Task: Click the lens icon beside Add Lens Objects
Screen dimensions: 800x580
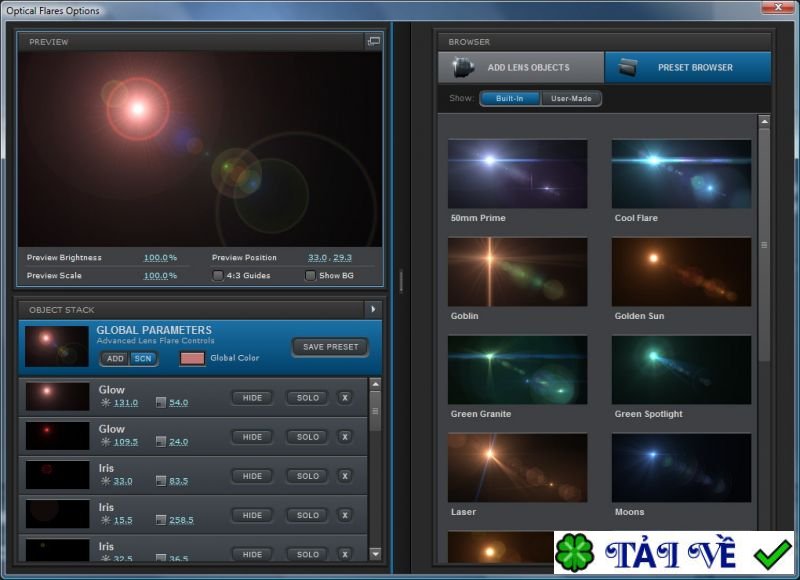Action: (x=462, y=67)
